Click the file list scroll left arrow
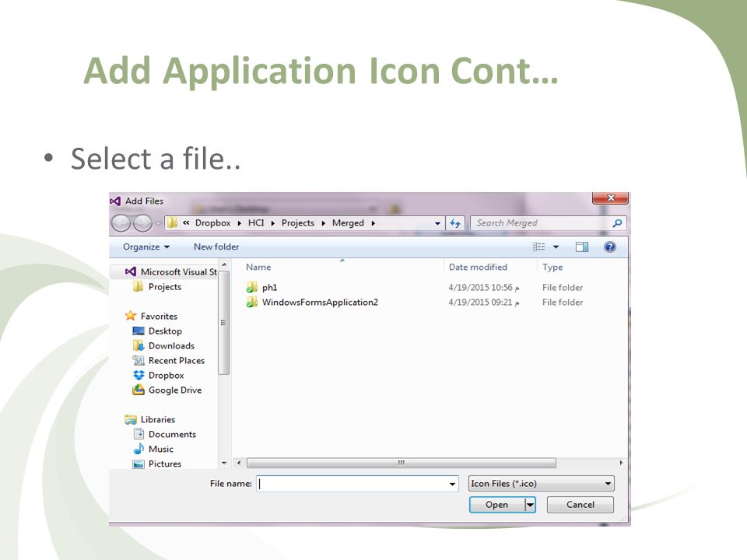747x560 pixels. coord(239,463)
